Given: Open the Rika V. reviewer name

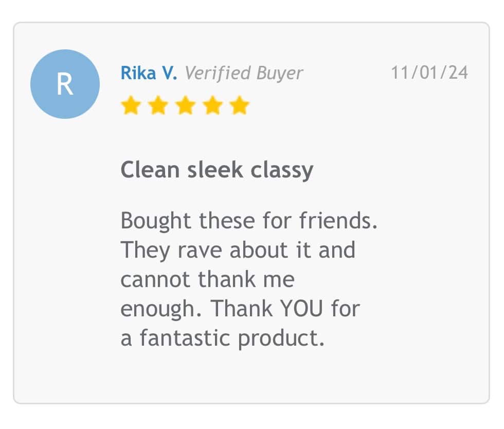Looking at the screenshot, I should point(149,73).
